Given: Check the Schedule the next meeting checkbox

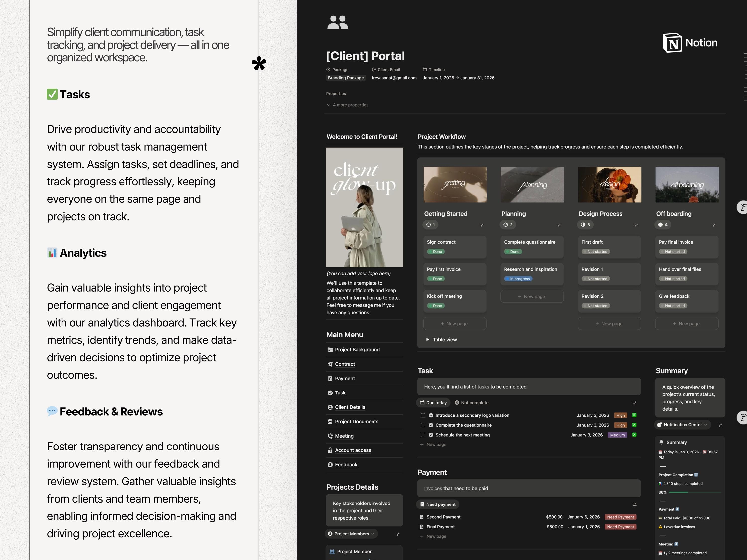Looking at the screenshot, I should click(423, 435).
